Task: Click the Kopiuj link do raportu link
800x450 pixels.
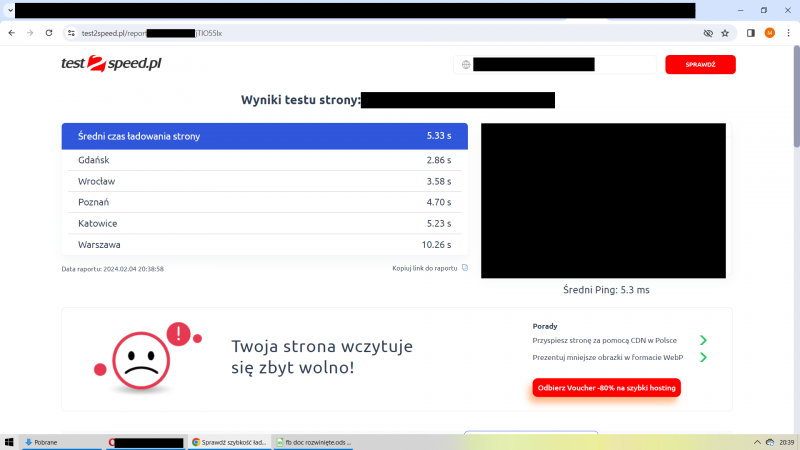Action: pyautogui.click(x=424, y=268)
